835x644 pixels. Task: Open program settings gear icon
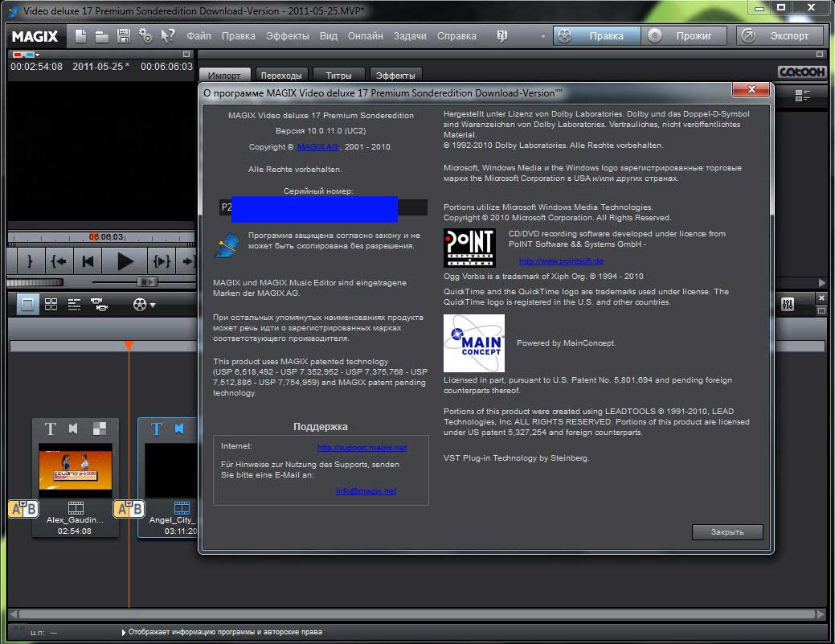pyautogui.click(x=145, y=36)
